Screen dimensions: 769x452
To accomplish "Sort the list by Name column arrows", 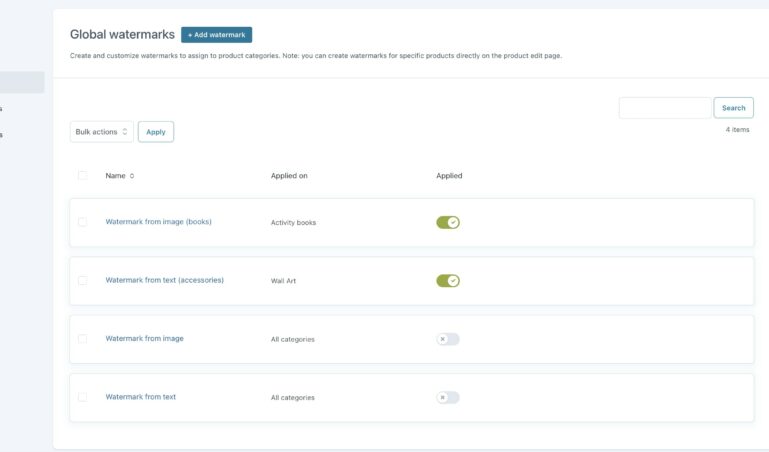I will (x=132, y=176).
